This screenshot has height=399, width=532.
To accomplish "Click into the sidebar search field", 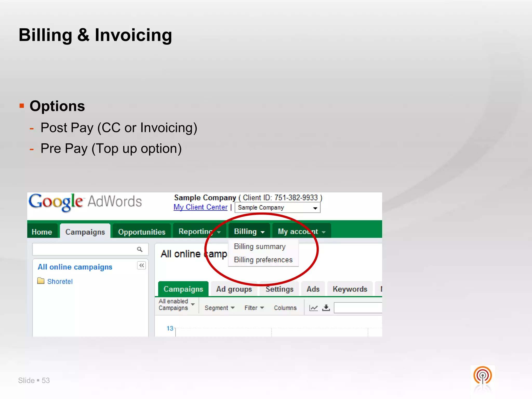I will click(90, 249).
